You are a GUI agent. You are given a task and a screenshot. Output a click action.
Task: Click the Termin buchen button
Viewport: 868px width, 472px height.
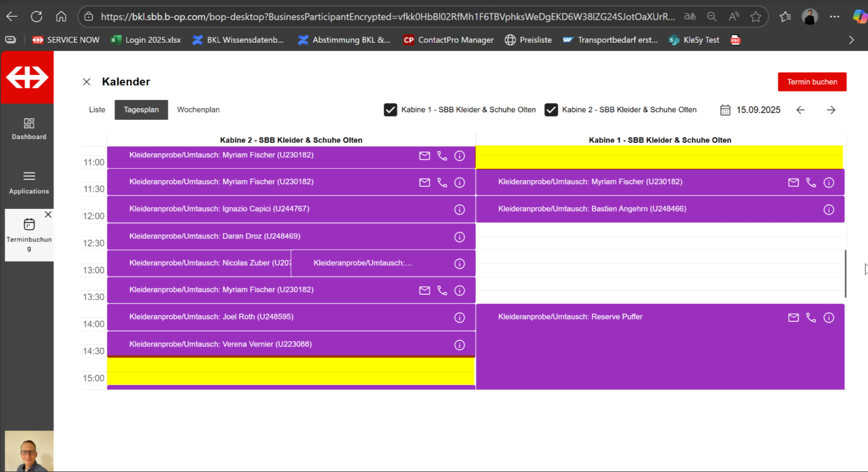(x=812, y=82)
